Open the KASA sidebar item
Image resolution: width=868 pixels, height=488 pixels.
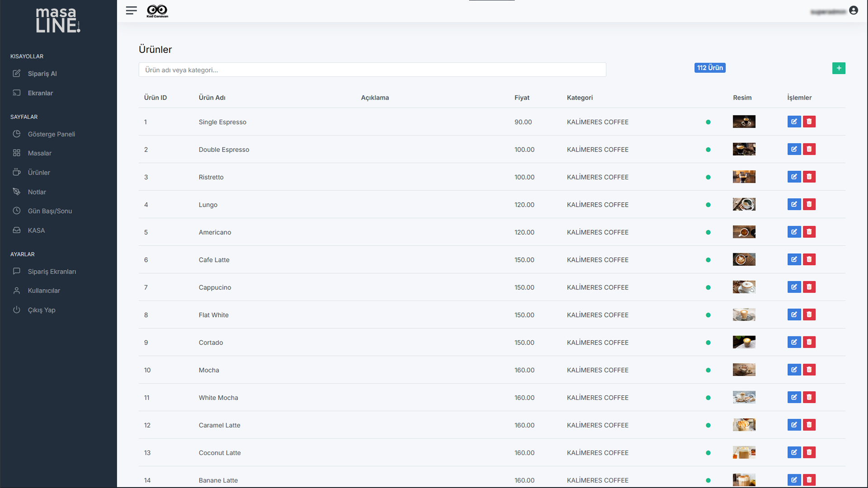pos(36,231)
